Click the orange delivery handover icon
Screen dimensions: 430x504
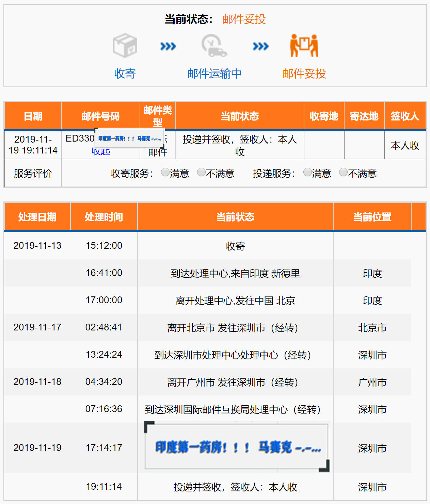point(304,46)
